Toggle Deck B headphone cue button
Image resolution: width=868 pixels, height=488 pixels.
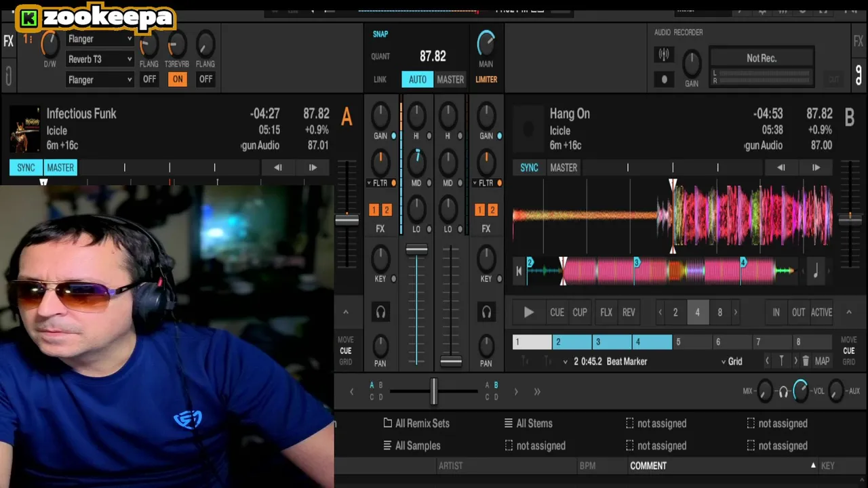pyautogui.click(x=486, y=312)
